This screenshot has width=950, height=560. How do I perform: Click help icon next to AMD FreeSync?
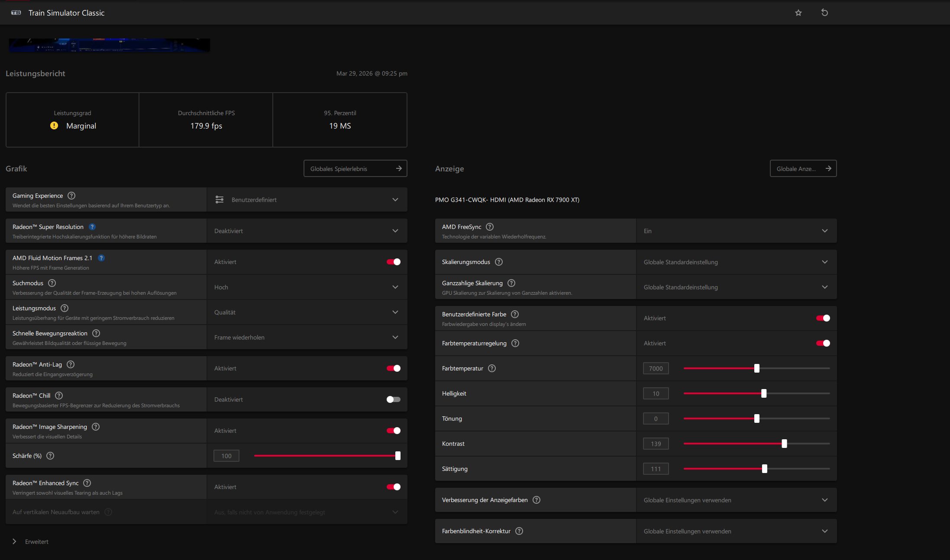pyautogui.click(x=490, y=227)
